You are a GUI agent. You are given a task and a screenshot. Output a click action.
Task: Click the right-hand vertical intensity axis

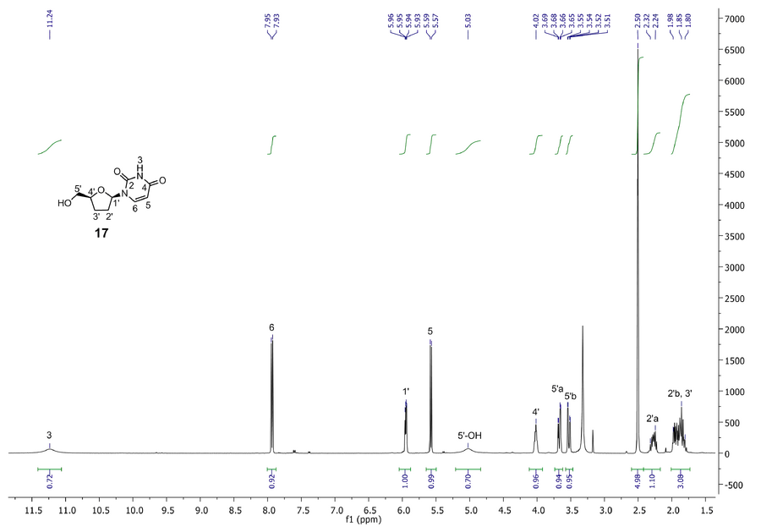tap(717, 254)
